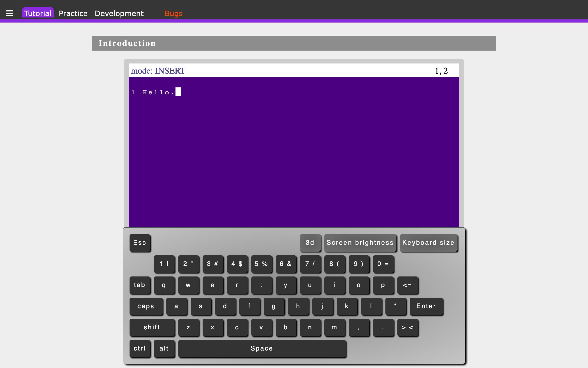The width and height of the screenshot is (588, 368).
Task: Click the 'Hello.' text line in editor
Action: point(158,92)
